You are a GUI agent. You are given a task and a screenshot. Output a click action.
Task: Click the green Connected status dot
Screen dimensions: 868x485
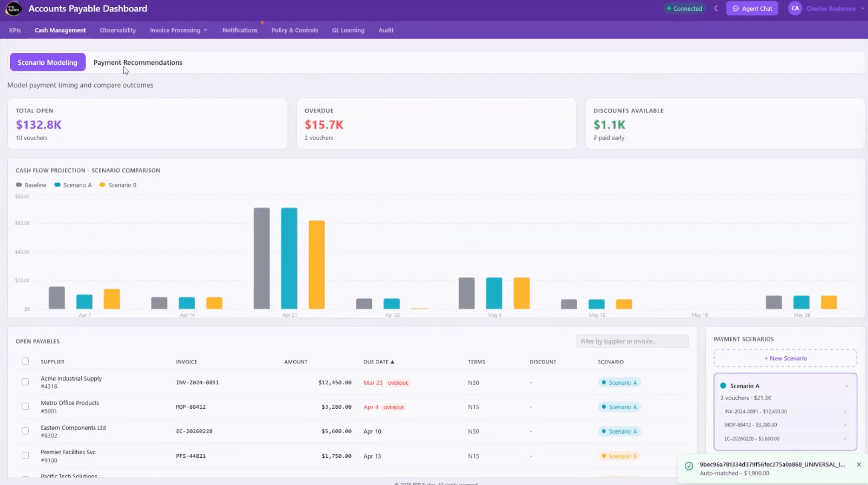click(x=669, y=9)
